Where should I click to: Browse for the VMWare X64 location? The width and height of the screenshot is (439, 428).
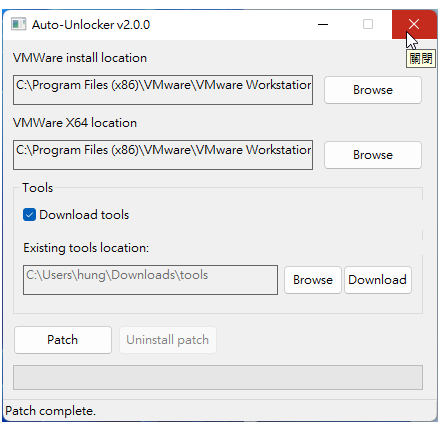373,155
